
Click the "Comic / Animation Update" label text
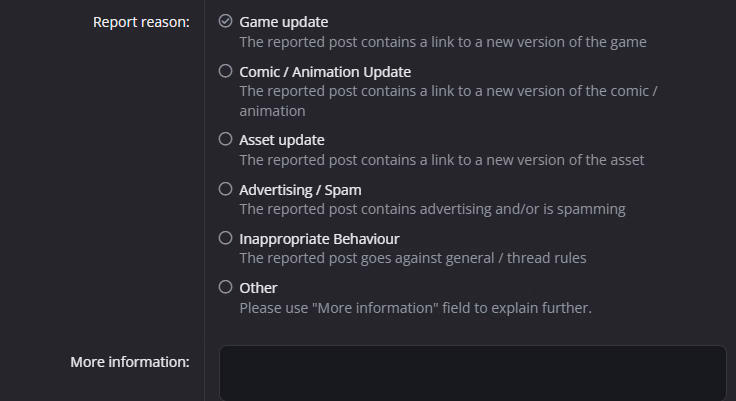coord(325,72)
